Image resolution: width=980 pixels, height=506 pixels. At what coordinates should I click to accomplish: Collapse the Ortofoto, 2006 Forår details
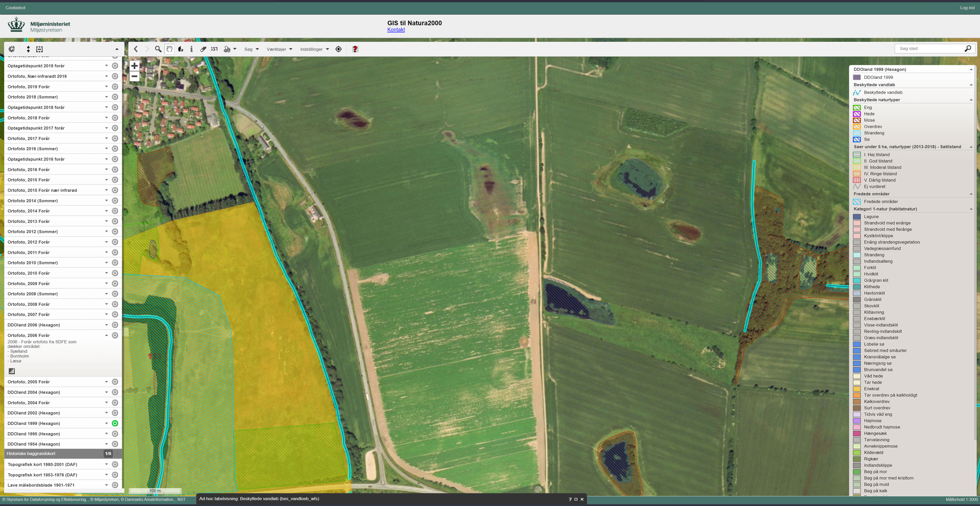click(x=106, y=335)
